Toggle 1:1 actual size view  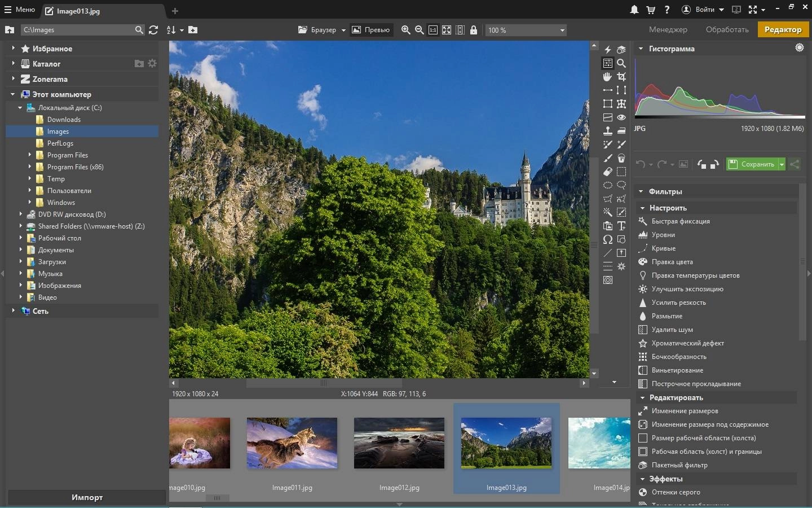click(433, 30)
